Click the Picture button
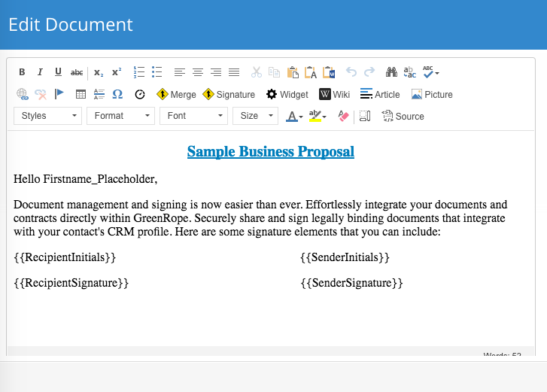This screenshot has width=547, height=392. [432, 94]
